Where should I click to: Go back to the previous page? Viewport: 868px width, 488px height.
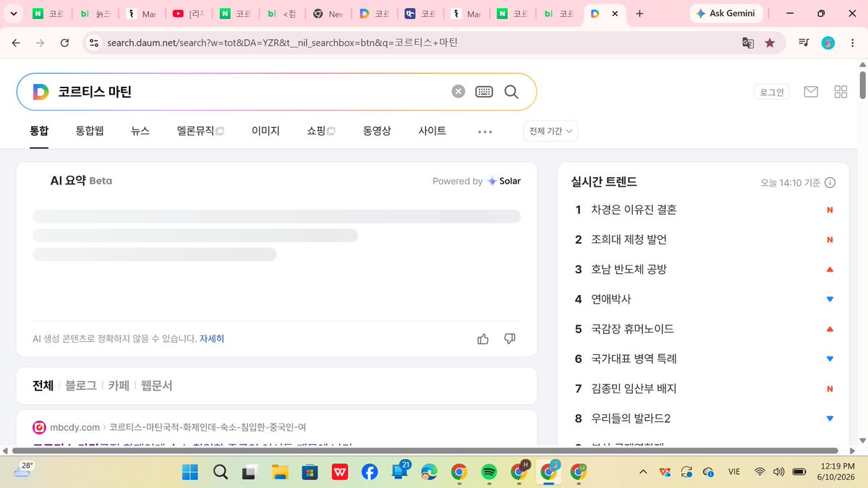[16, 43]
